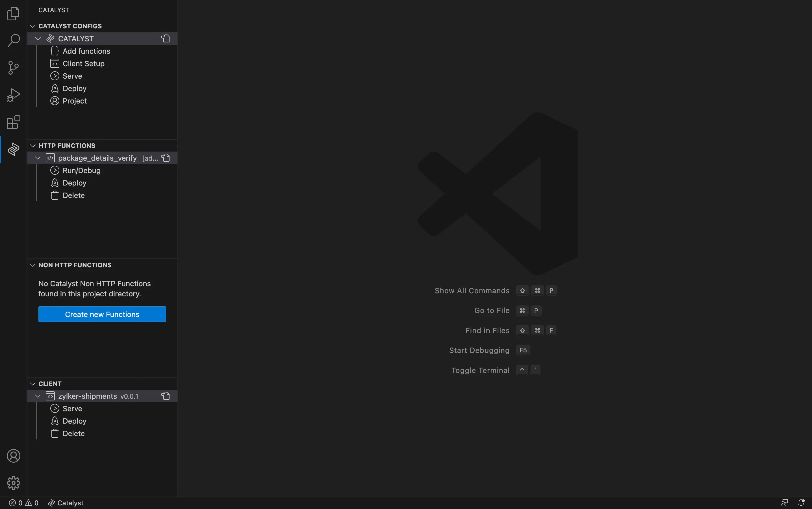Open the Extensions view icon
The width and height of the screenshot is (812, 509).
14,122
